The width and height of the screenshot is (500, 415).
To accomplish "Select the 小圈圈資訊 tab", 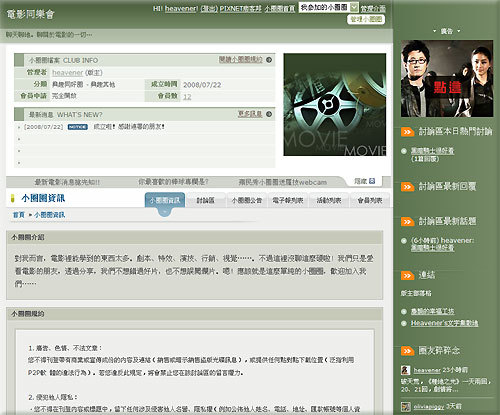I will (x=165, y=200).
